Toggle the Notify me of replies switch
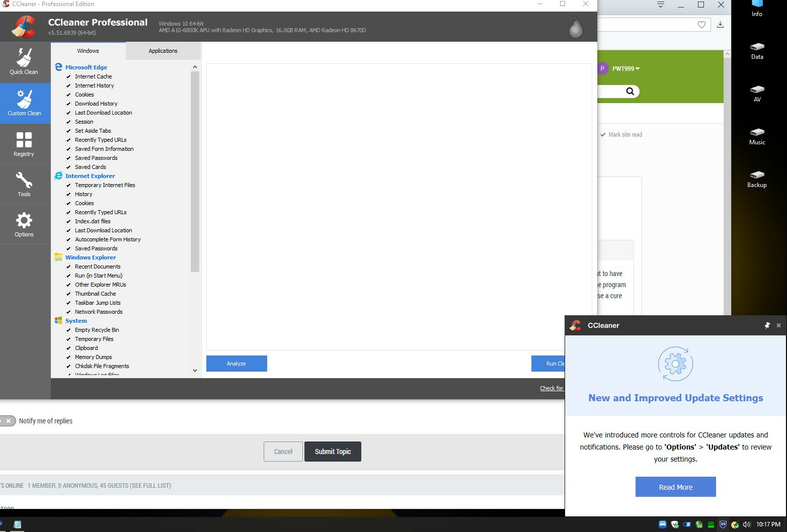787x532 pixels. 7,421
